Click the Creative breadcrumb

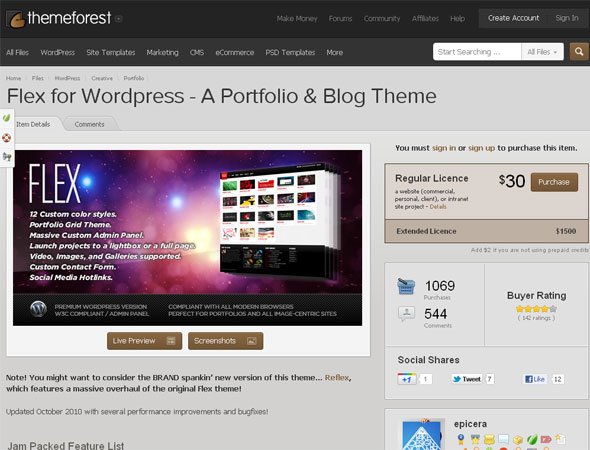102,78
